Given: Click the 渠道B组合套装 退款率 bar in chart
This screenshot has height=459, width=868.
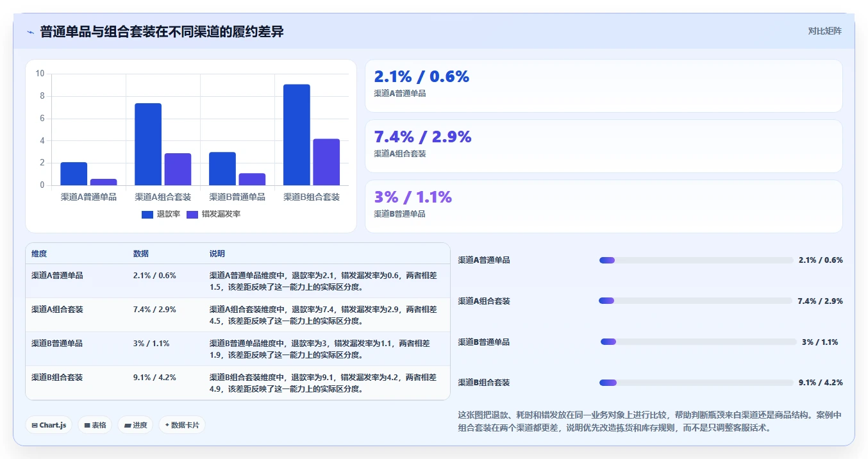Looking at the screenshot, I should 297,135.
